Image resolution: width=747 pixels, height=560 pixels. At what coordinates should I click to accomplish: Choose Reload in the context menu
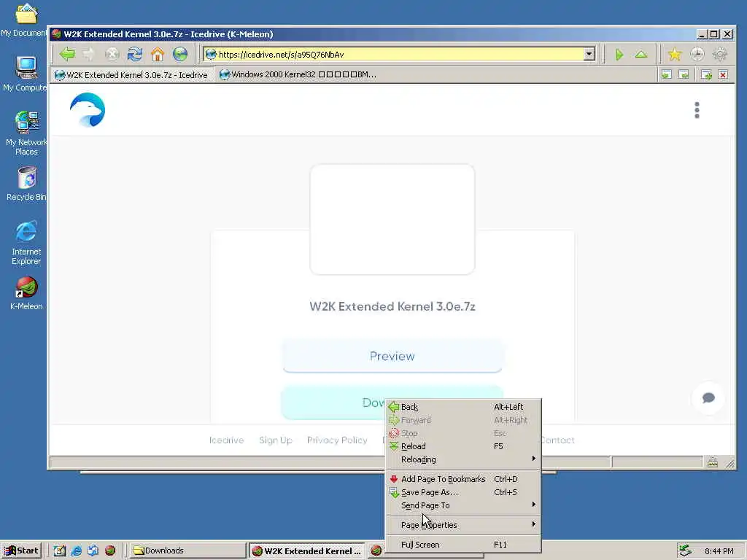463,446
